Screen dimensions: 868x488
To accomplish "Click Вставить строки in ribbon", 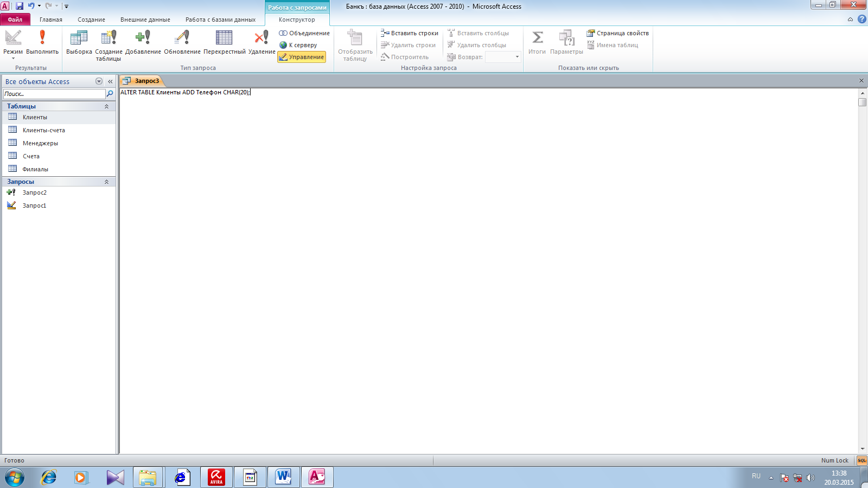I will click(410, 33).
